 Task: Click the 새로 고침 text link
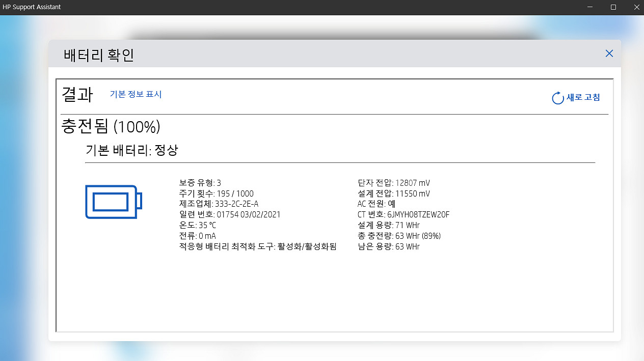583,98
